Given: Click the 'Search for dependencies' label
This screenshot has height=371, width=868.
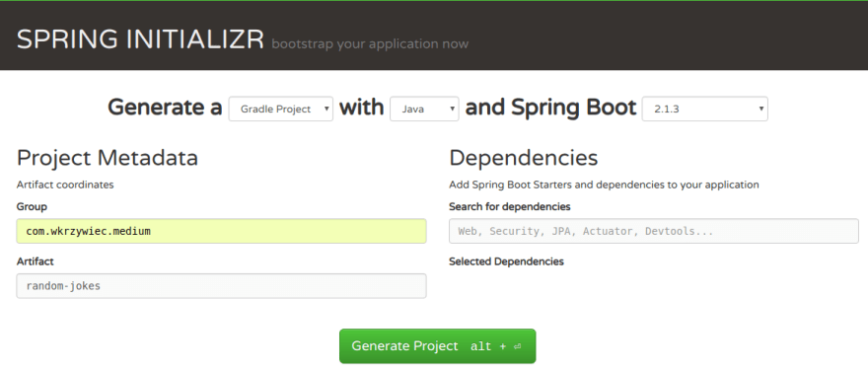Looking at the screenshot, I should [x=509, y=206].
